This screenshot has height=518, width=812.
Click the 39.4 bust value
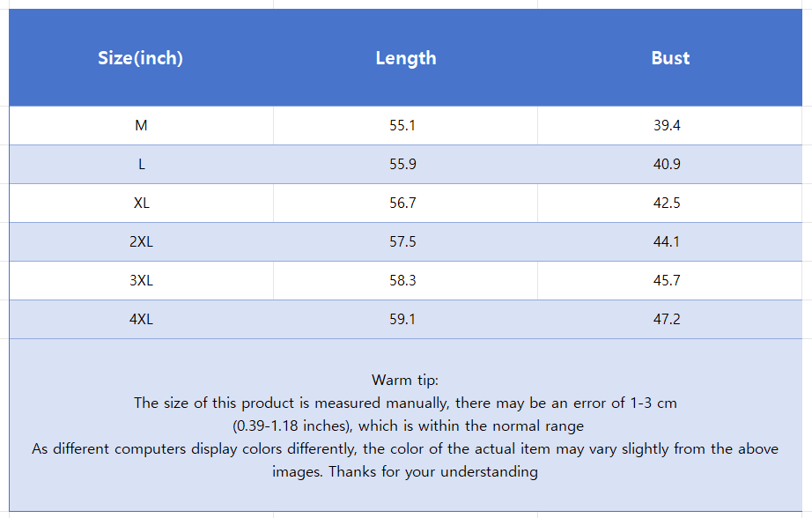click(667, 126)
